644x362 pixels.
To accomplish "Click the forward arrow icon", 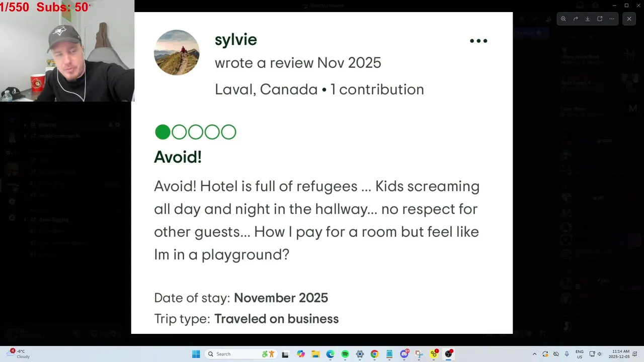I will pyautogui.click(x=576, y=19).
